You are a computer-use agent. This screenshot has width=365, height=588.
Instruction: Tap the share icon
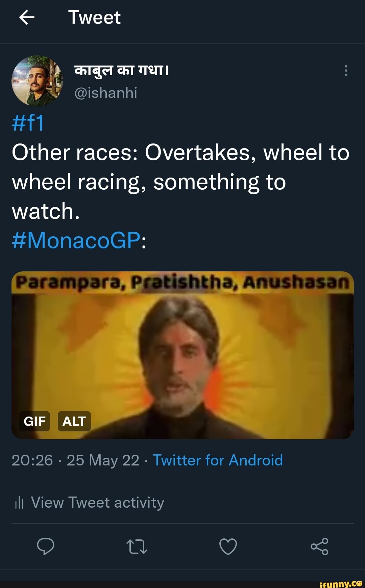tap(319, 546)
